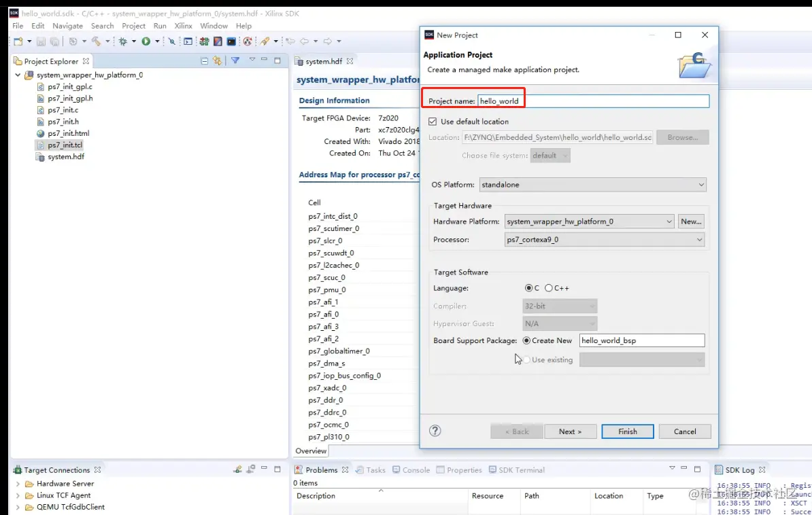Close the SDK Log view tab
The height and width of the screenshot is (515, 812).
pyautogui.click(x=762, y=470)
